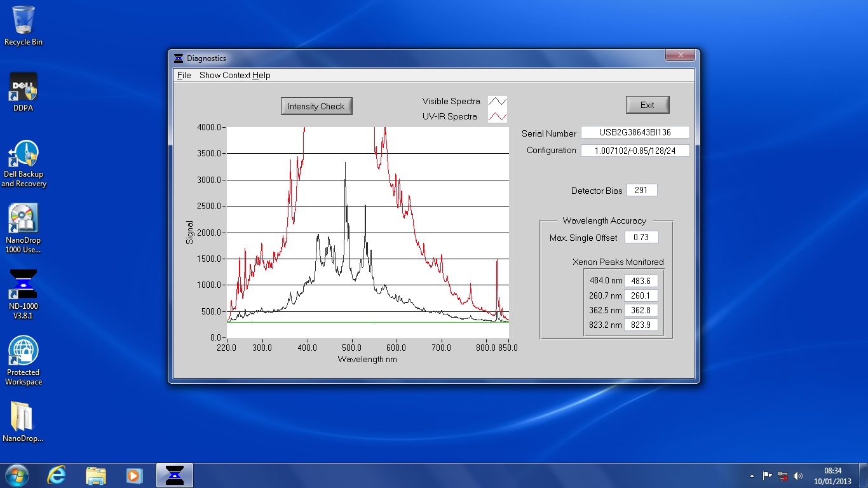Click the UV-IR Spectra legend swatch
868x488 pixels.
(x=498, y=116)
